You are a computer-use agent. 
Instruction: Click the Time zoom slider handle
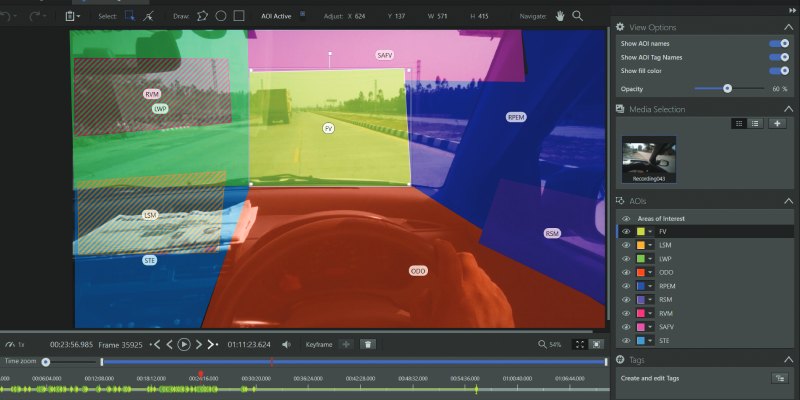[x=46, y=362]
